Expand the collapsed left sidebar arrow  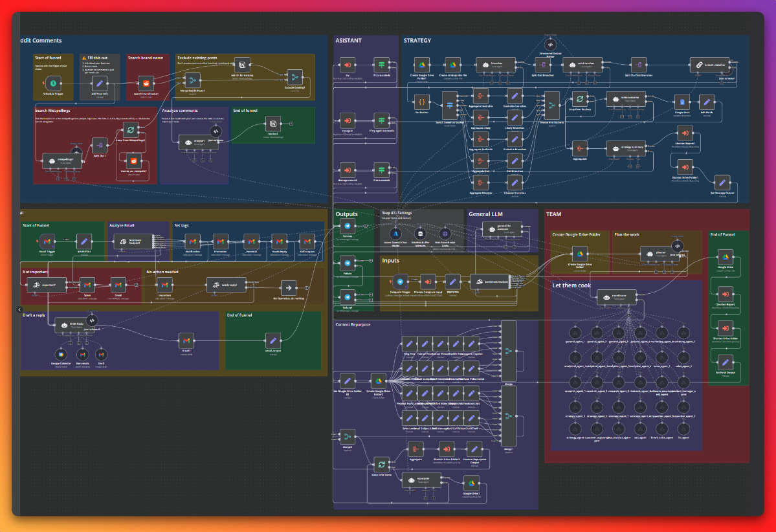[x=19, y=310]
